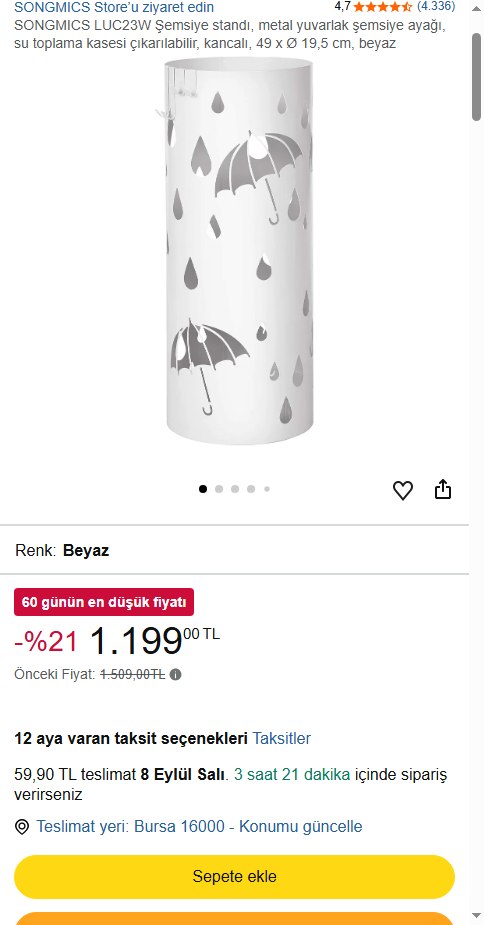Click the orange button below Sepete ekle
Viewport: 484px width, 925px height.
point(234,919)
